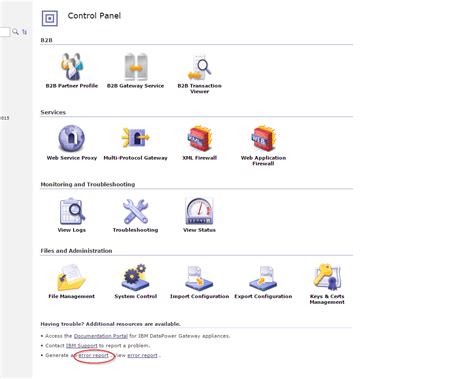Screen dimensions: 474x379
Task: Follow the IBM Support link
Action: pos(82,346)
